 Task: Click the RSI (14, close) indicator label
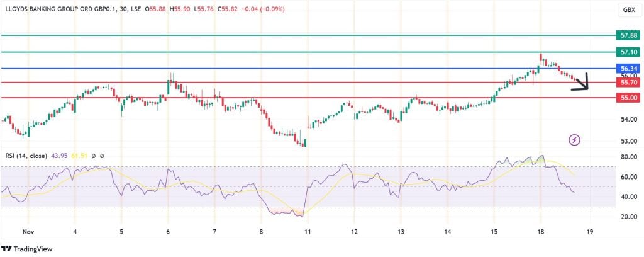[x=26, y=156]
